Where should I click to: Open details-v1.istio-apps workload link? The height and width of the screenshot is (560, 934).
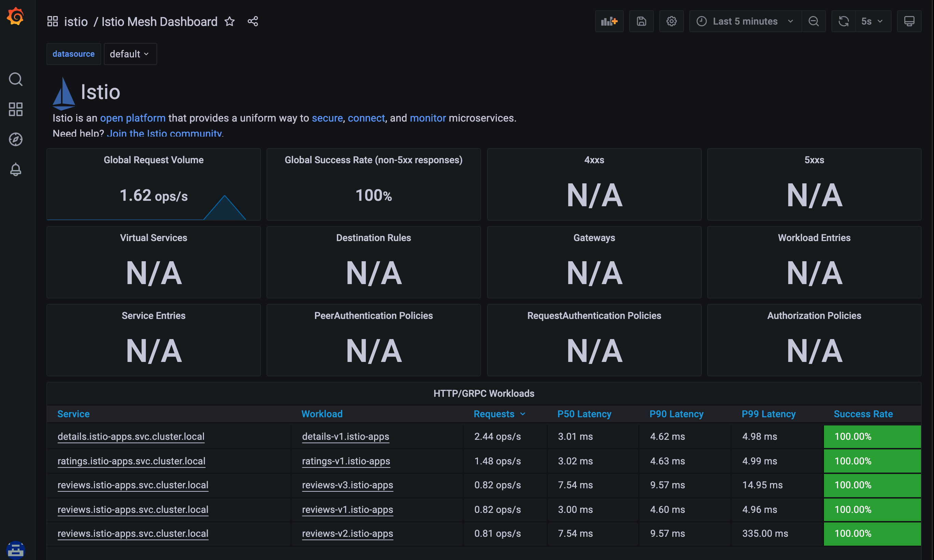pos(345,437)
